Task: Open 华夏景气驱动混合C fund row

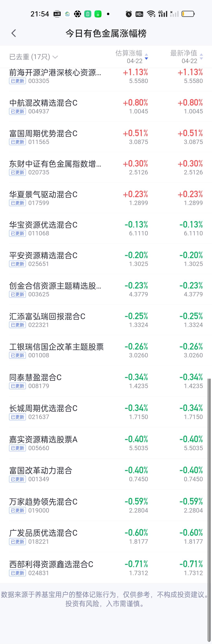Action: point(106,198)
